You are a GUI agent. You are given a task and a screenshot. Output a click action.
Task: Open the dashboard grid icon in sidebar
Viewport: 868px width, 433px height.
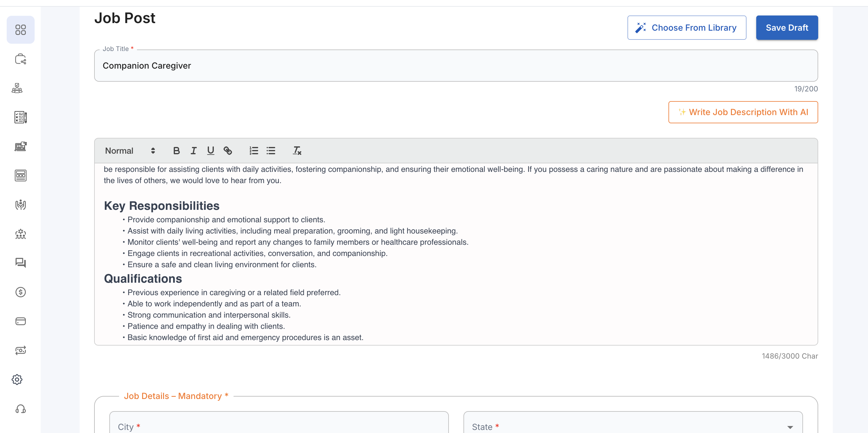(x=21, y=30)
